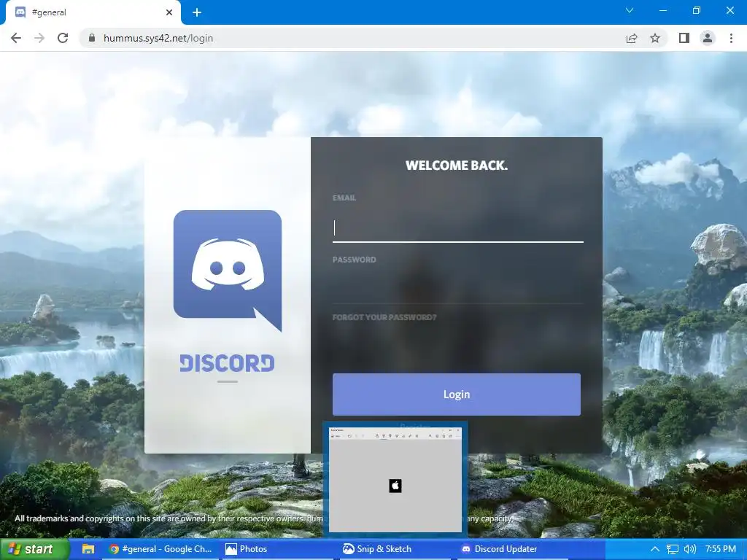
Task: Open the Chrome profile avatar
Action: (708, 38)
